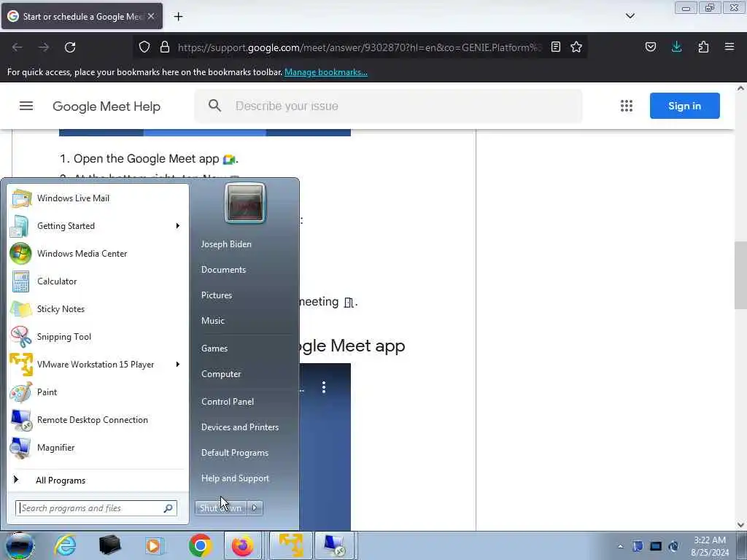Screen dimensions: 747x560
Task: Switch to Firefox taskbar icon
Action: click(x=243, y=545)
